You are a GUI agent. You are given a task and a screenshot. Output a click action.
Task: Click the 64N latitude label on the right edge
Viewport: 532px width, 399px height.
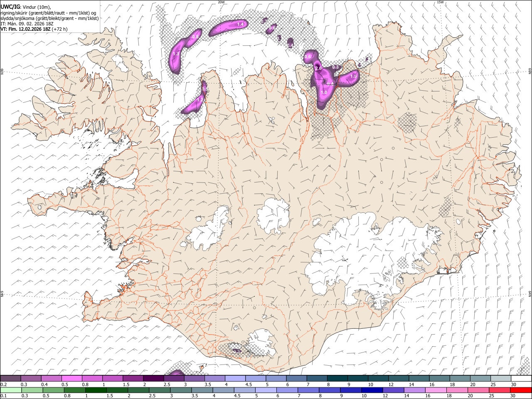tap(530, 293)
